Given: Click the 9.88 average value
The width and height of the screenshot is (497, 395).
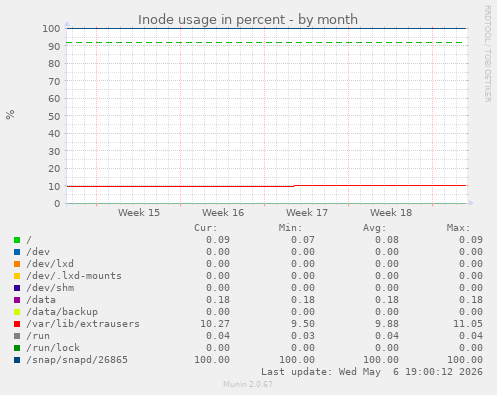Looking at the screenshot, I should point(387,324).
